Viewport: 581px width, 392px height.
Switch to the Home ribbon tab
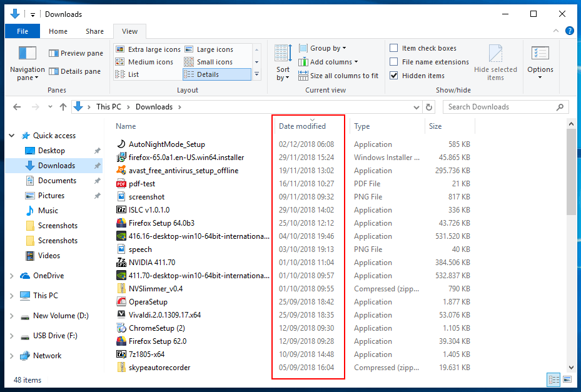[x=58, y=31]
